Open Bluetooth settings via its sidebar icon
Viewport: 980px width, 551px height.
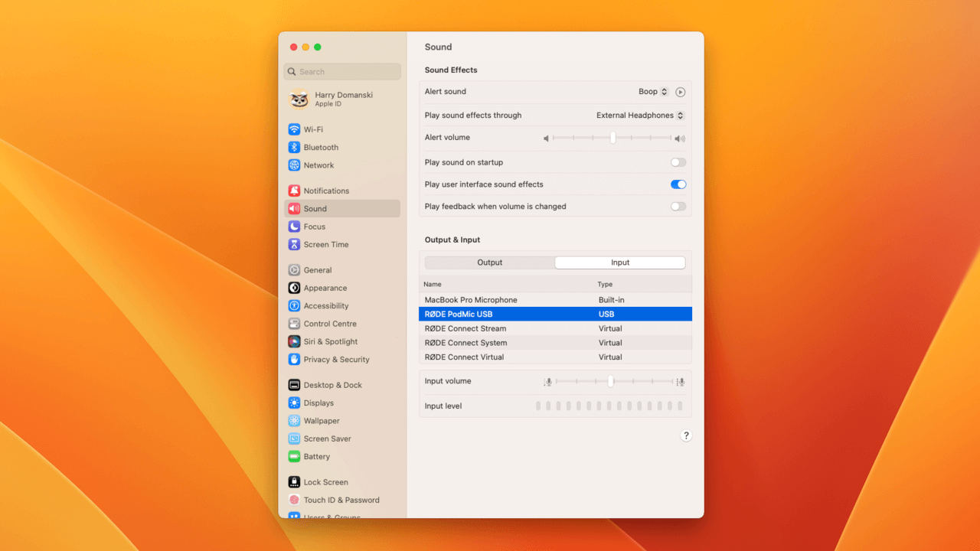(294, 148)
